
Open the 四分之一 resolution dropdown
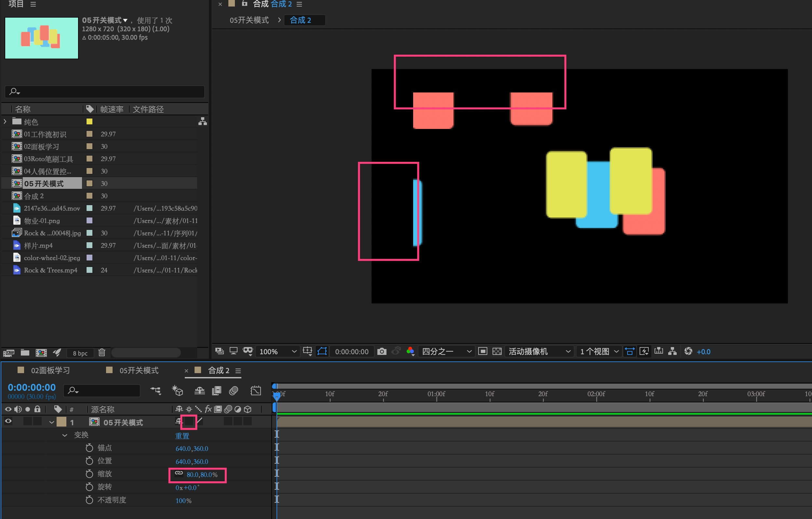446,351
